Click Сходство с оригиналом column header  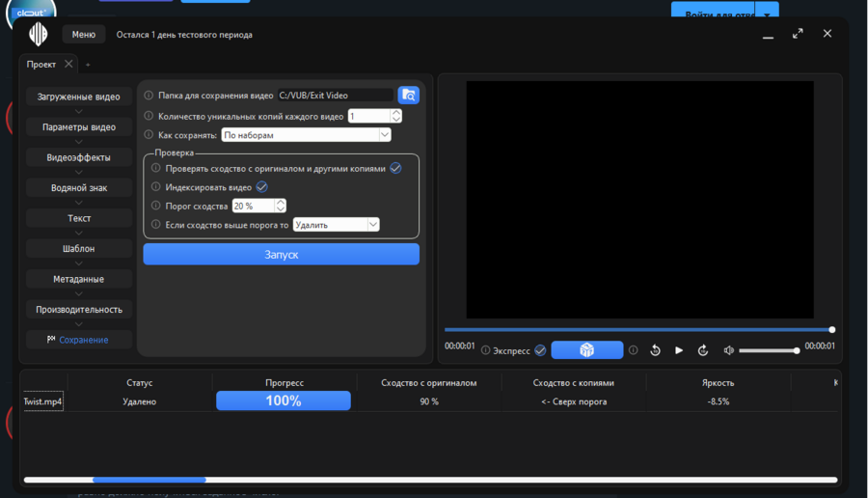click(429, 383)
